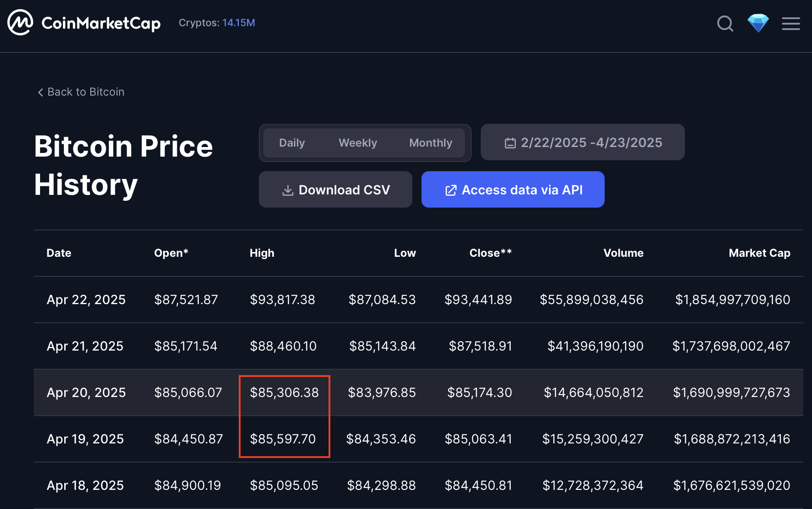812x509 pixels.
Task: Select the Daily tab
Action: [x=292, y=143]
